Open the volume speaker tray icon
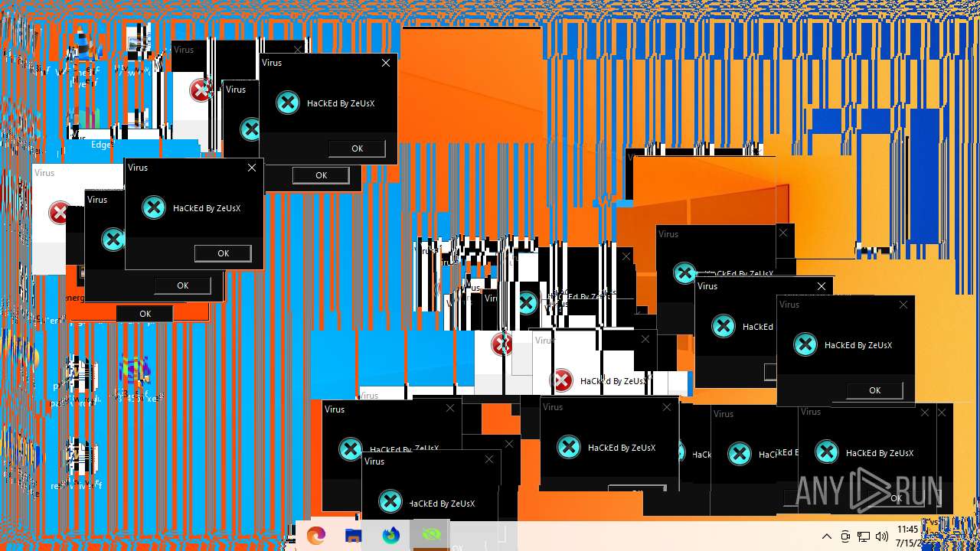Screen dimensions: 980x551 [882, 536]
